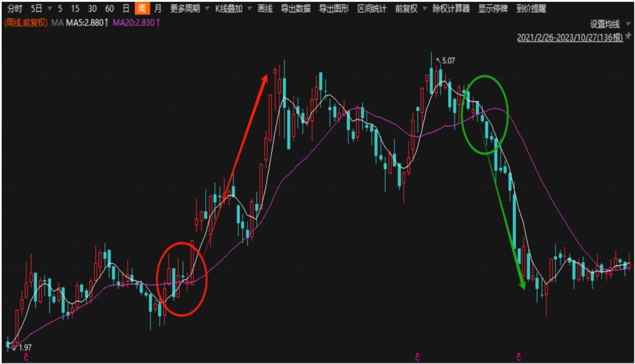Open the 除权计算器 calculator
Image resolution: width=635 pixels, height=364 pixels.
(x=451, y=8)
